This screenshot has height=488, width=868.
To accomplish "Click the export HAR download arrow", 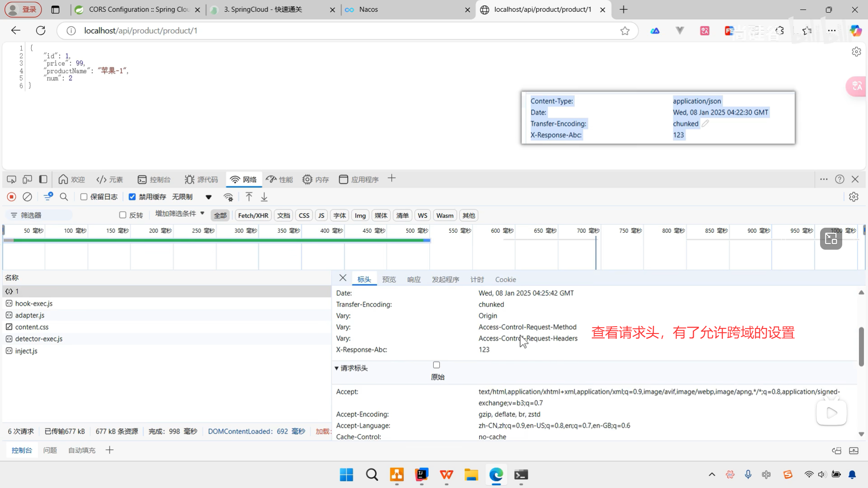I will [264, 197].
